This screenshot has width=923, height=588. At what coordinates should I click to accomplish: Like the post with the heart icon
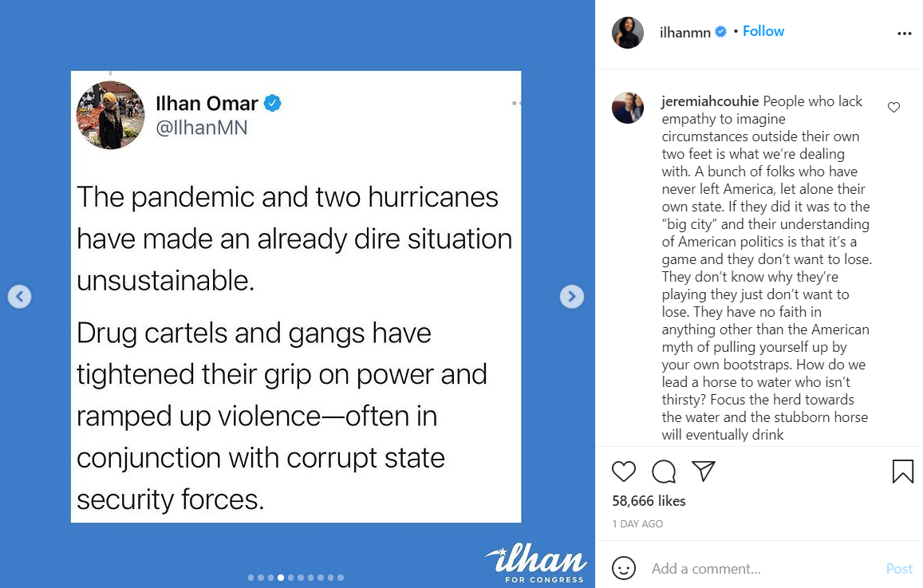click(x=624, y=472)
